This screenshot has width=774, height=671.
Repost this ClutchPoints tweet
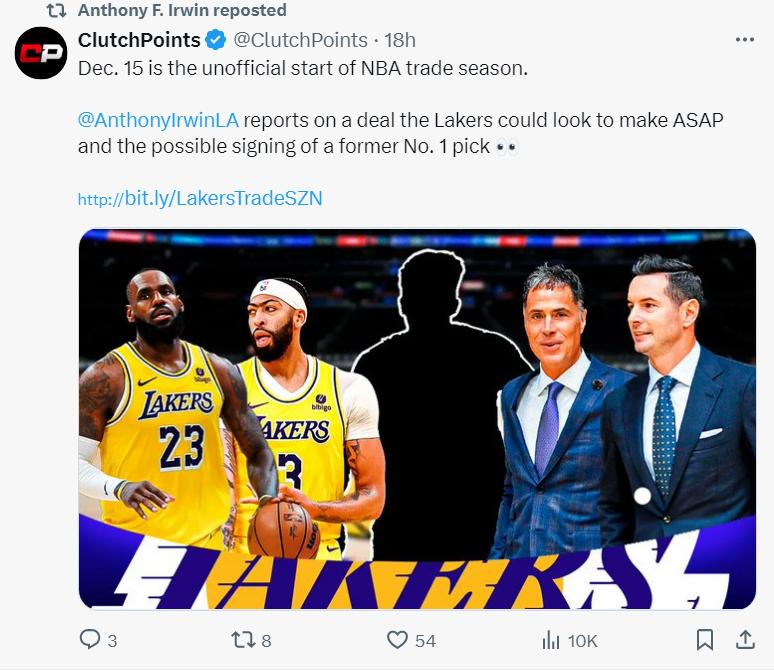point(244,640)
